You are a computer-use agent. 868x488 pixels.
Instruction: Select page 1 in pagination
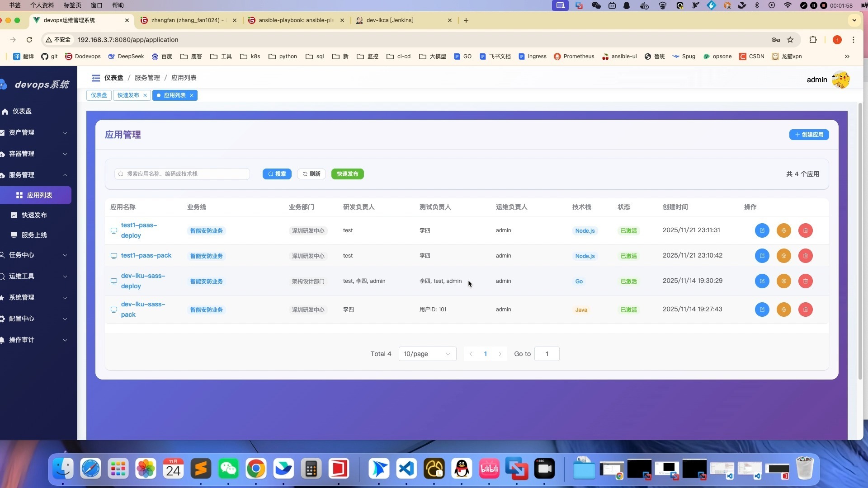click(x=485, y=354)
